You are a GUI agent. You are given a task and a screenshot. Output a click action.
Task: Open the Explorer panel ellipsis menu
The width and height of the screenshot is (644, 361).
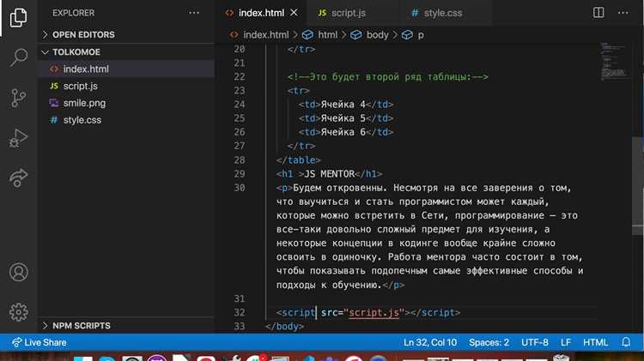pos(193,13)
